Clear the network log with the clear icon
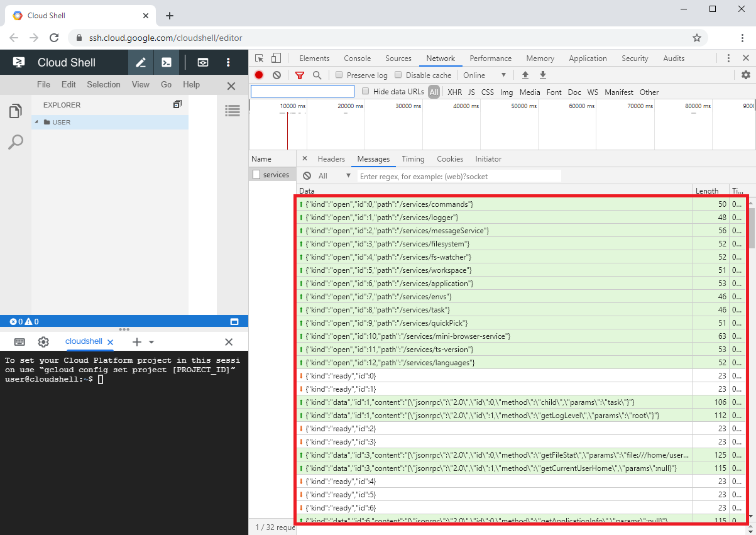This screenshot has height=535, width=756. 277,75
